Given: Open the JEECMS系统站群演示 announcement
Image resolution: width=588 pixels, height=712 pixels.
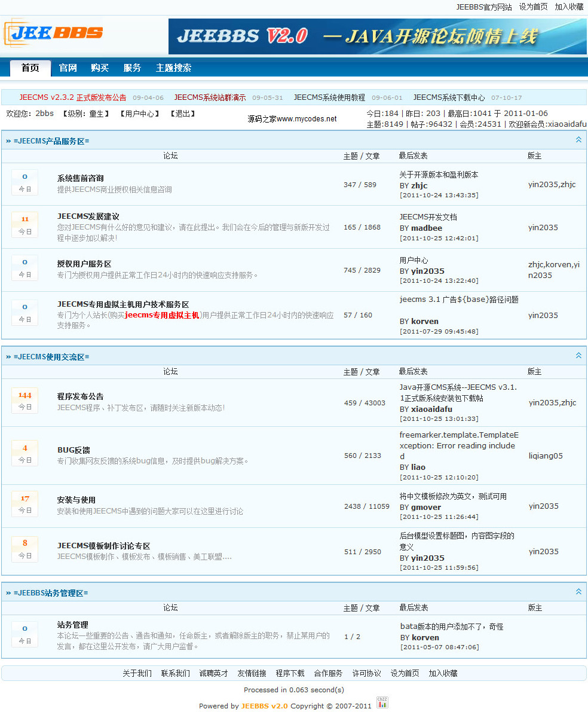Looking at the screenshot, I should (210, 97).
